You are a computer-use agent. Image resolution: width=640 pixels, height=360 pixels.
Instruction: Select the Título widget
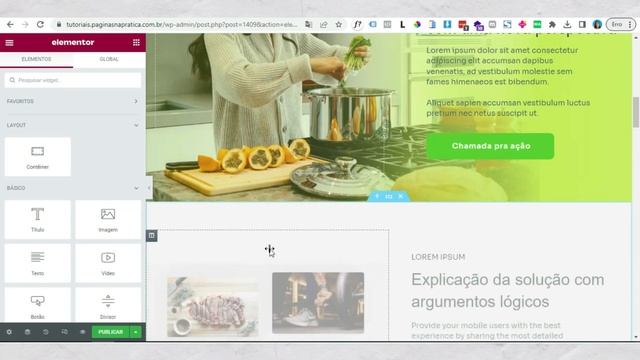[x=38, y=220]
